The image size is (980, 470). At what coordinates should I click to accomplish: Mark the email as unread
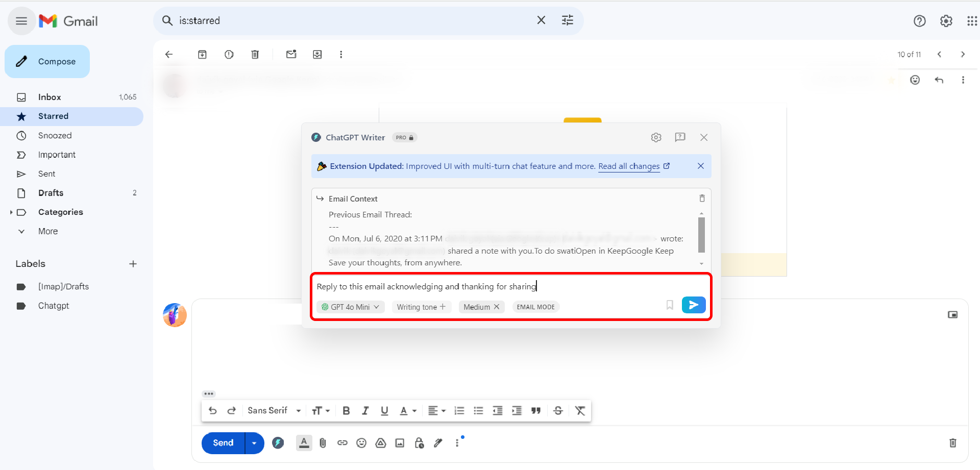tap(291, 54)
